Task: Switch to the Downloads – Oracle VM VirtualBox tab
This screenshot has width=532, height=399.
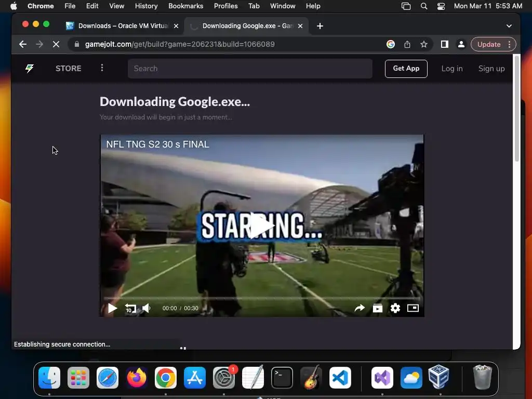Action: click(x=123, y=26)
